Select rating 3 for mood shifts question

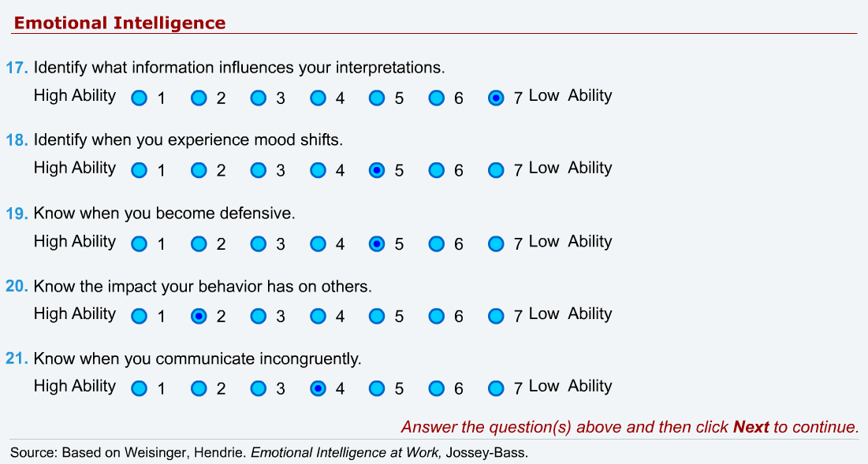point(258,169)
